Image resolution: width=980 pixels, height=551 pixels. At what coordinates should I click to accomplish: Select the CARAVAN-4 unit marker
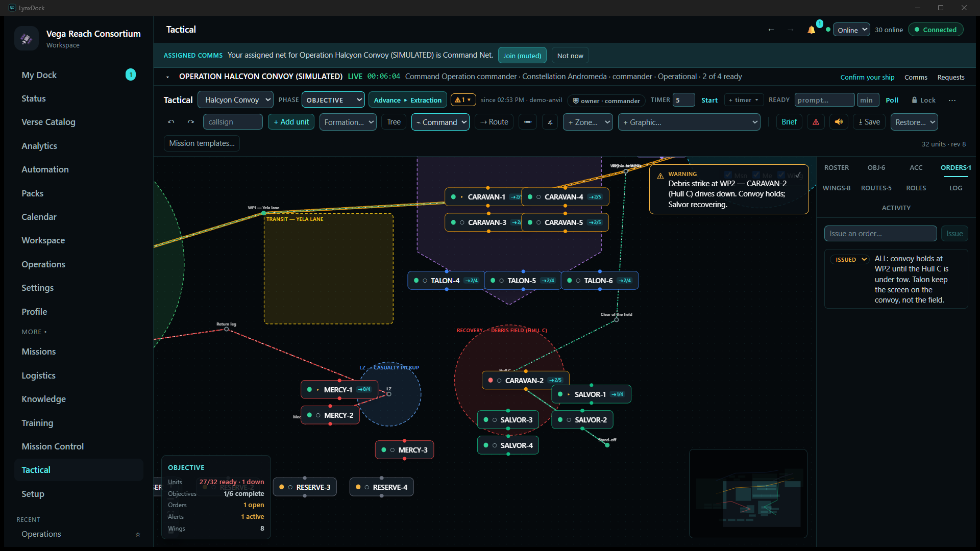pos(565,197)
